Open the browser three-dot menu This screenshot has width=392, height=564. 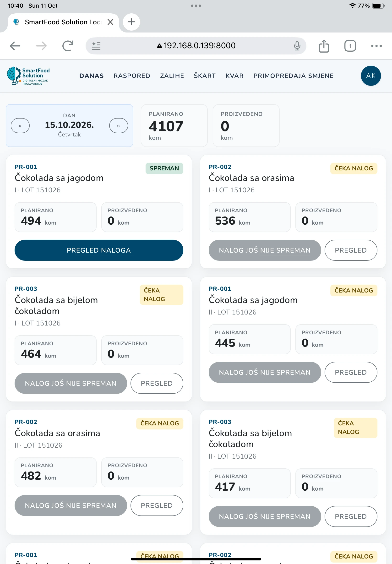click(376, 46)
